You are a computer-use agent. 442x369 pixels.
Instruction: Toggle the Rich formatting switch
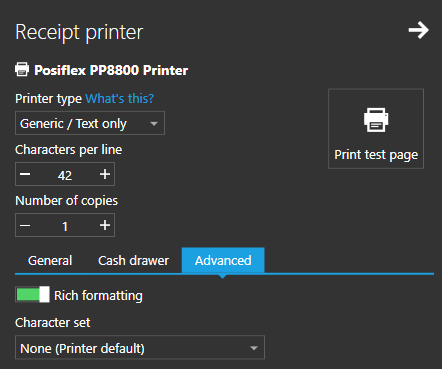(x=33, y=295)
